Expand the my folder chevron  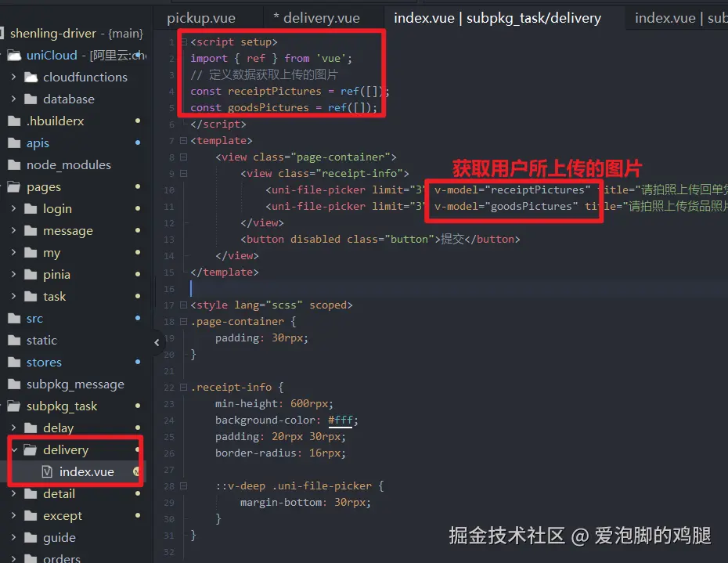point(13,252)
